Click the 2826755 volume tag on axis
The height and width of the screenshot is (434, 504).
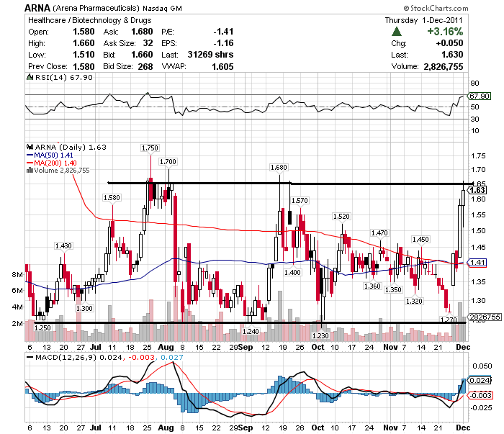coord(485,317)
